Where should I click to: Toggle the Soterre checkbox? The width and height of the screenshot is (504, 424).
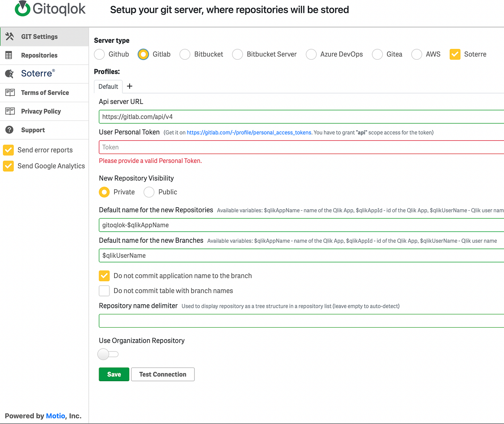coord(455,54)
